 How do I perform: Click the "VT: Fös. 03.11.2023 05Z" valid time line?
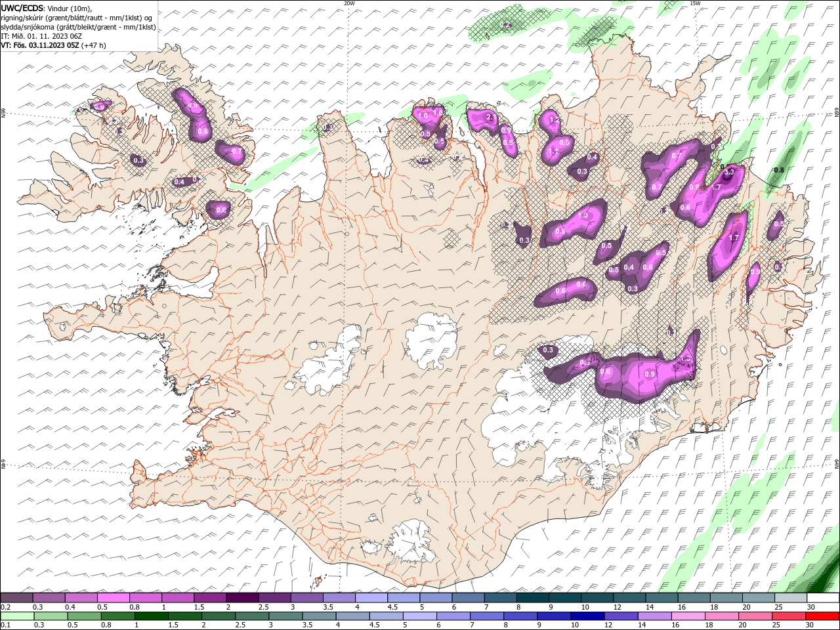[x=53, y=45]
